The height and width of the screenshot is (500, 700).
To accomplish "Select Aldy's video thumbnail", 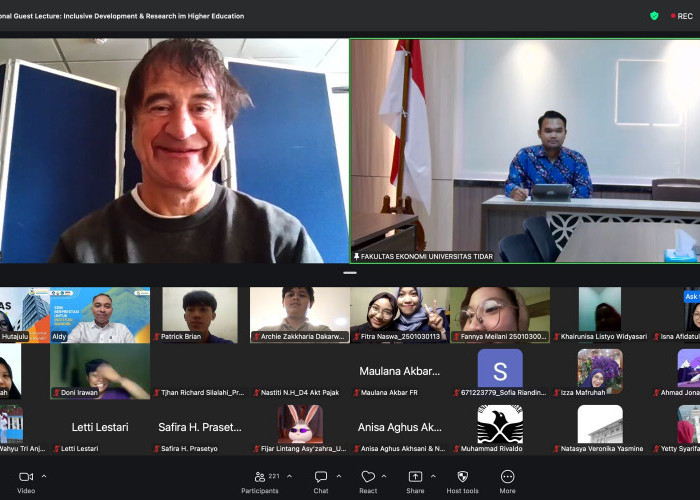I will coord(100,315).
